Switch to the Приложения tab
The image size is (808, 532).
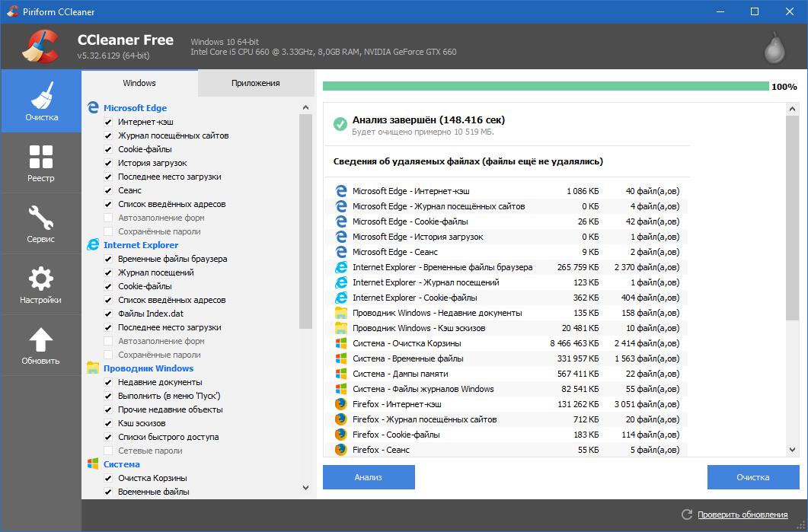point(256,83)
